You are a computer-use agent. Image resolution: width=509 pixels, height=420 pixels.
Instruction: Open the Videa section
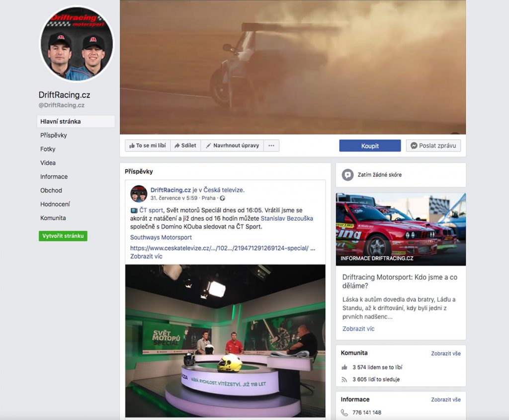(x=48, y=163)
